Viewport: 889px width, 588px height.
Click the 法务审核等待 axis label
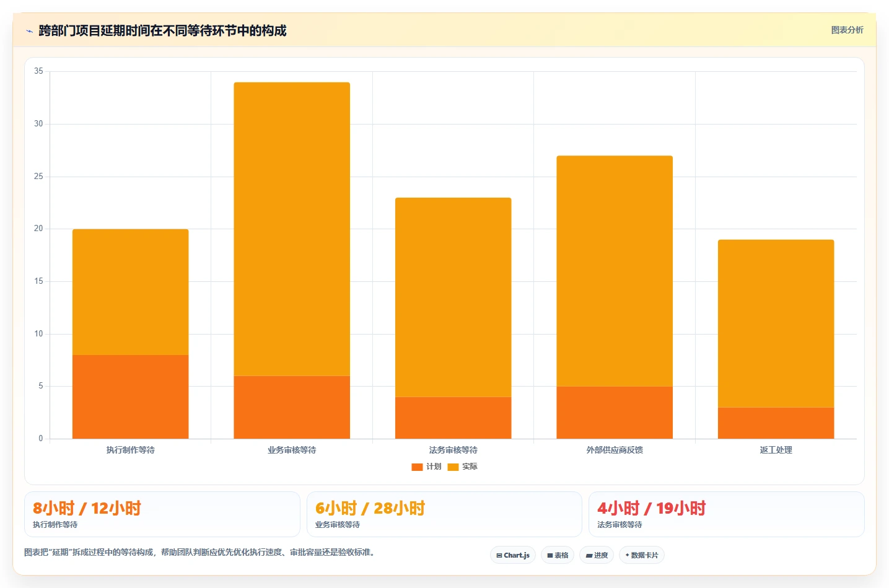click(453, 450)
